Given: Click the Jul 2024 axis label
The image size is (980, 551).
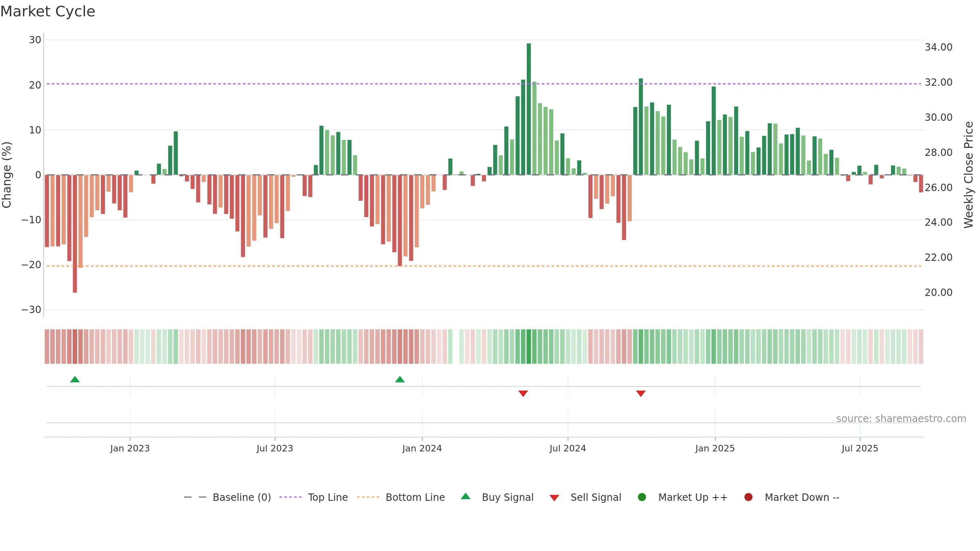Looking at the screenshot, I should pos(568,448).
